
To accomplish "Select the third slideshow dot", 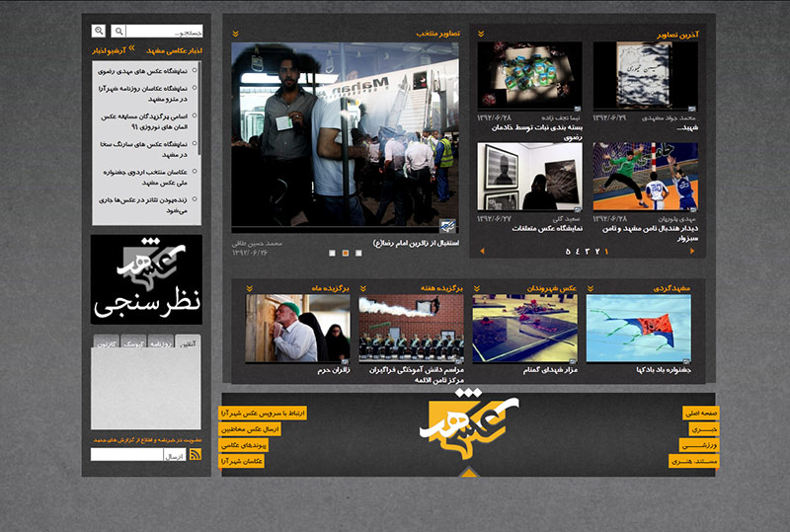I will click(358, 253).
